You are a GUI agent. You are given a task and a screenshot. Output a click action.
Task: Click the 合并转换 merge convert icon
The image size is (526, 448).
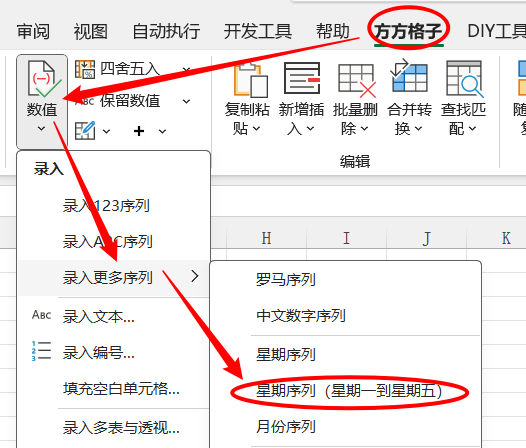tap(409, 76)
